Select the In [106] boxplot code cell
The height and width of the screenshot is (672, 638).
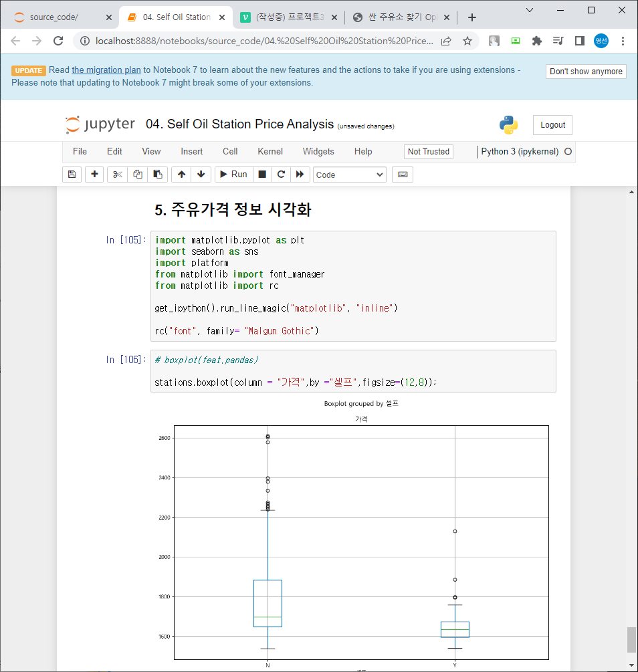[x=353, y=371]
